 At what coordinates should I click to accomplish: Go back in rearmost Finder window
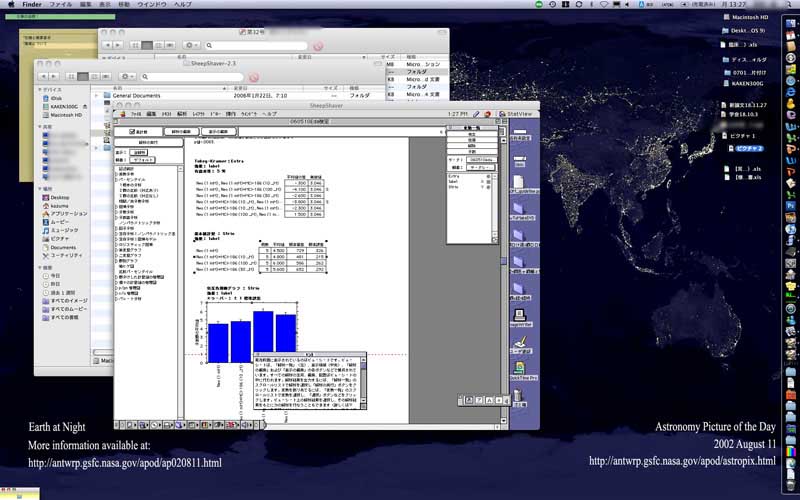pyautogui.click(x=107, y=45)
